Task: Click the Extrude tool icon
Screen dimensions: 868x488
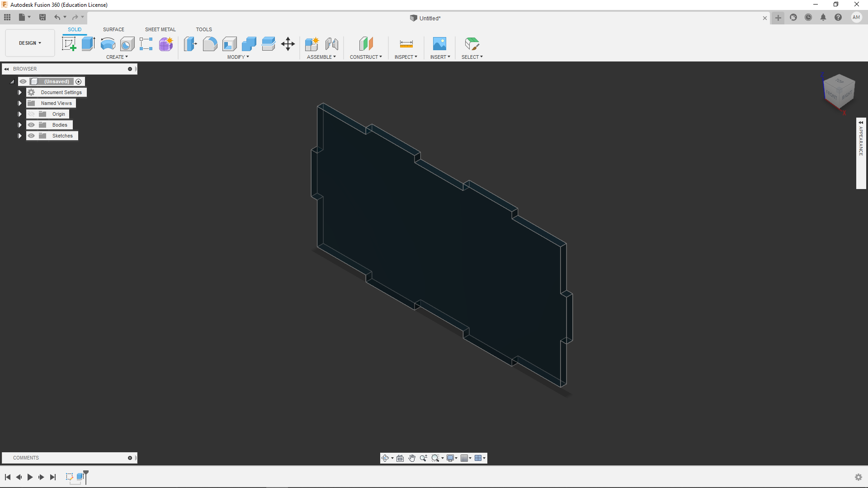Action: tap(88, 44)
